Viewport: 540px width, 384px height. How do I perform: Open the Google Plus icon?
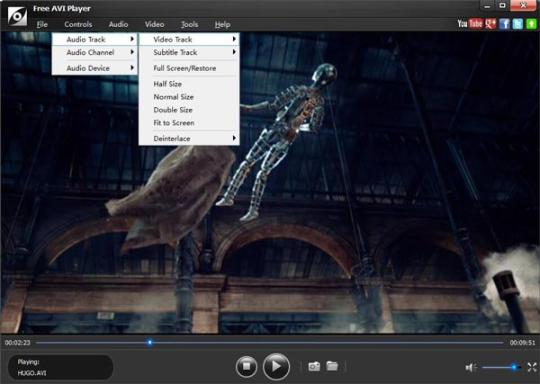[490, 24]
